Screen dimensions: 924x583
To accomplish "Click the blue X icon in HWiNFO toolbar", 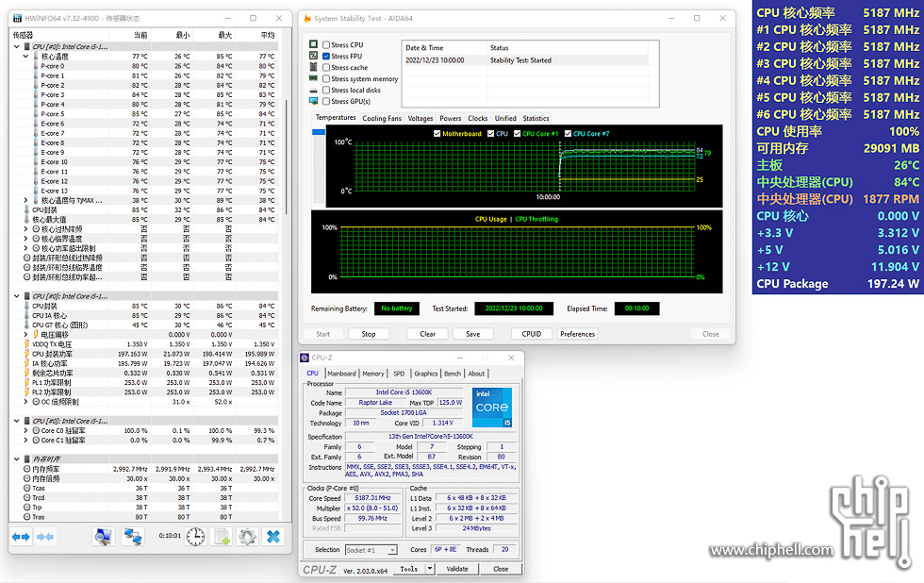I will 272,536.
